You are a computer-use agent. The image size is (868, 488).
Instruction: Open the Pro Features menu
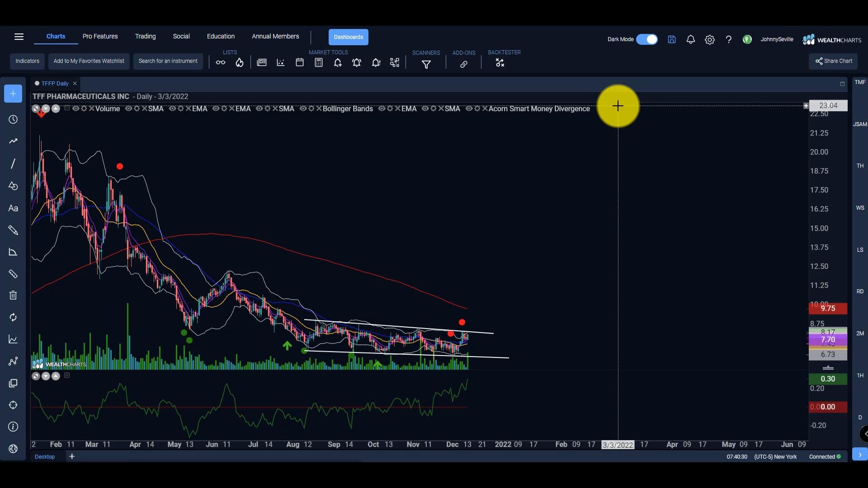pos(100,36)
